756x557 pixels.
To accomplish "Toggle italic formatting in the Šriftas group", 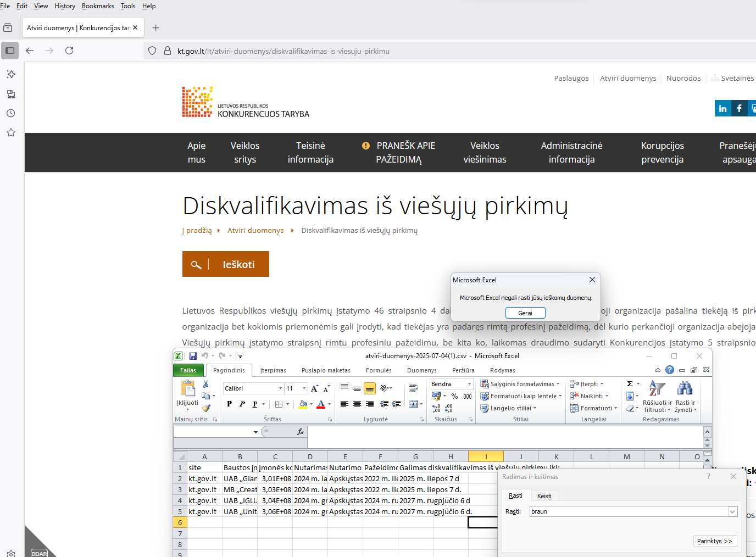I will [x=242, y=404].
